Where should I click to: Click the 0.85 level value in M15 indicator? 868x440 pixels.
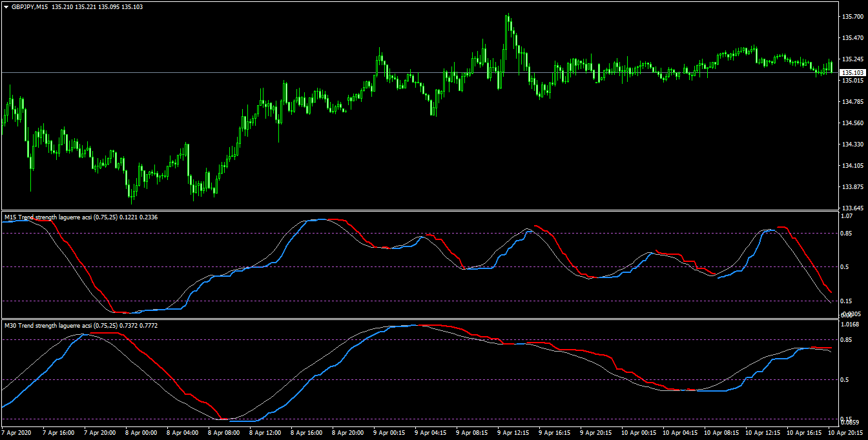click(848, 233)
